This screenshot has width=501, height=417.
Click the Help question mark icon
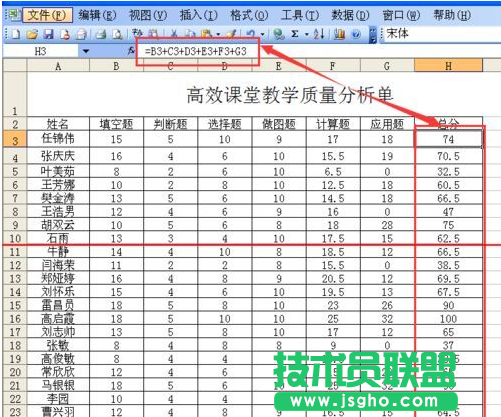click(356, 34)
